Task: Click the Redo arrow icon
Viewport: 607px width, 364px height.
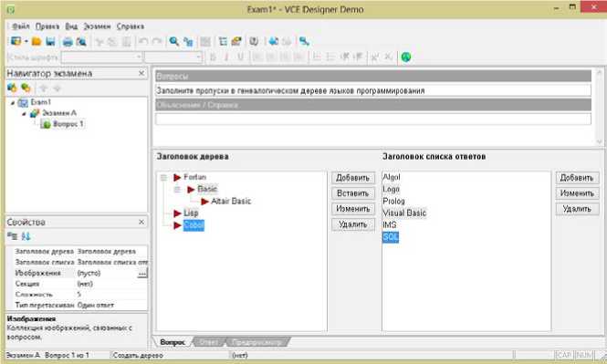Action: [x=157, y=41]
